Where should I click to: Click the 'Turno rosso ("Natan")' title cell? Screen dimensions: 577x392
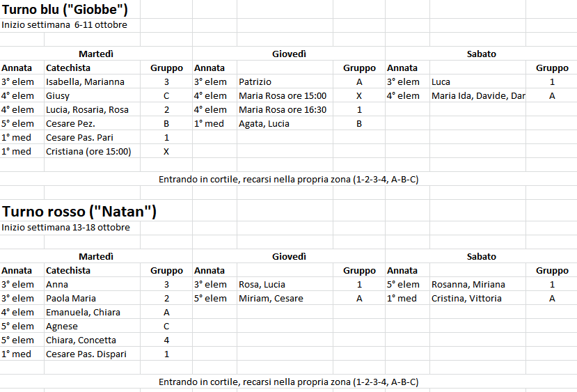(79, 212)
